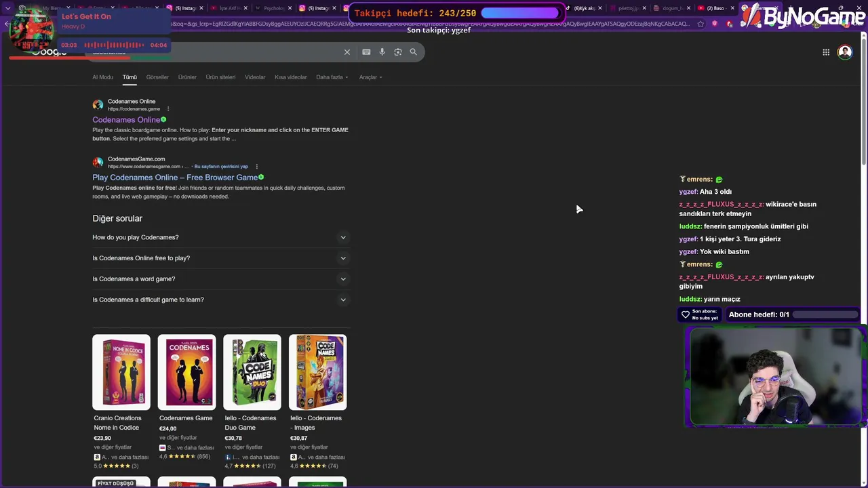868x488 pixels.
Task: Click the magnifier search button
Action: click(414, 52)
